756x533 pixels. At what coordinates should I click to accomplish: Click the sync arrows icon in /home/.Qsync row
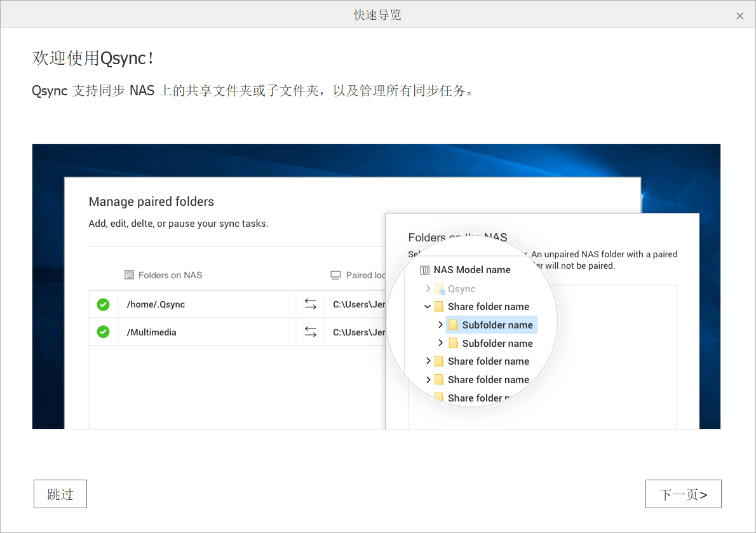[311, 304]
